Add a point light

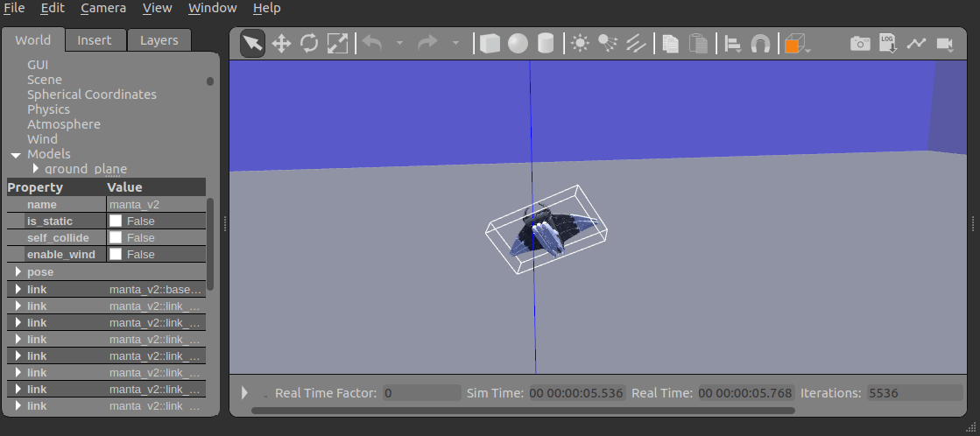coord(580,44)
